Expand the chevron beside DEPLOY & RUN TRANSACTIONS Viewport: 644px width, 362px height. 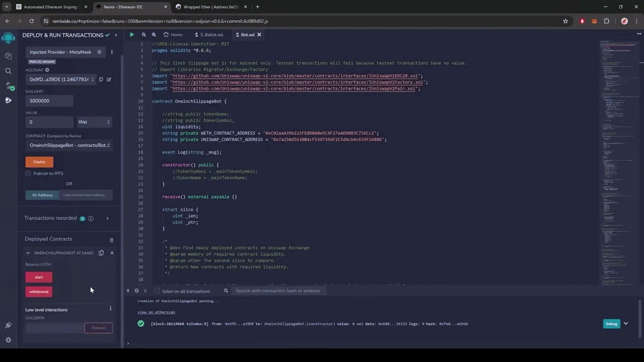click(116, 35)
